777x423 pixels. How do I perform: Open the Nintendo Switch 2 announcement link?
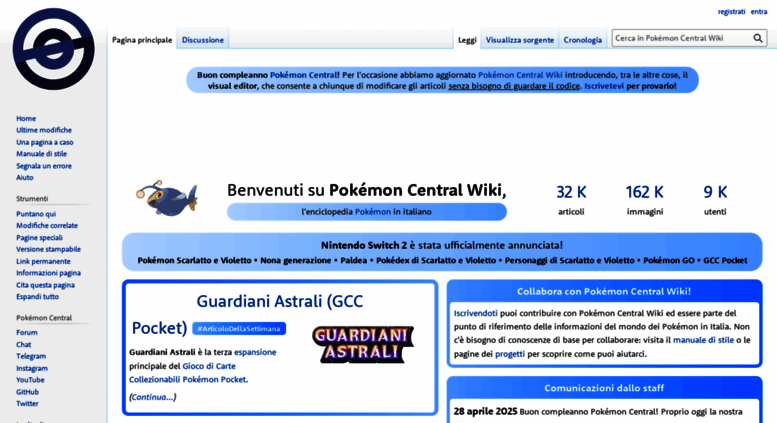pyautogui.click(x=364, y=245)
